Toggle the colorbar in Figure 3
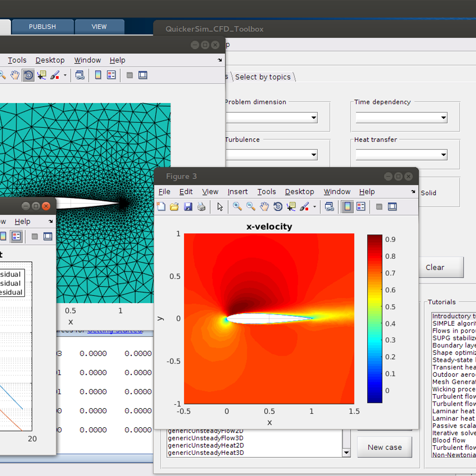This screenshot has height=476, width=476. (x=347, y=206)
